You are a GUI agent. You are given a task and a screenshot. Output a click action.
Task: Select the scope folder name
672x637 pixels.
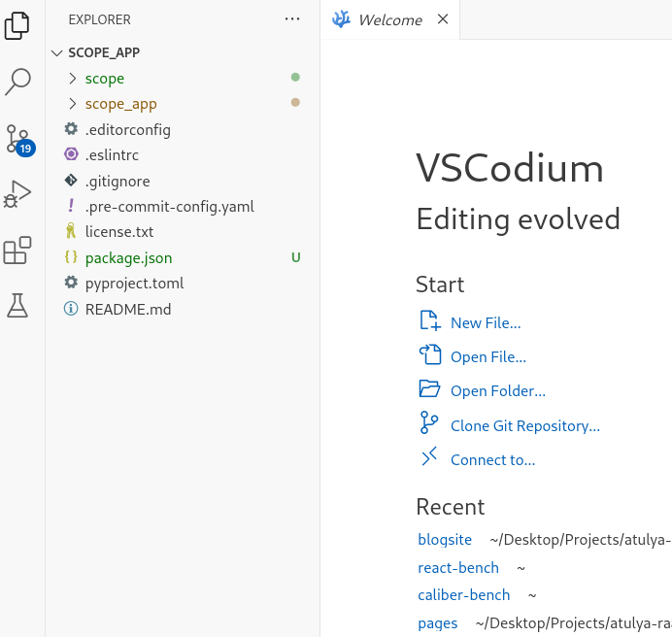pyautogui.click(x=105, y=79)
